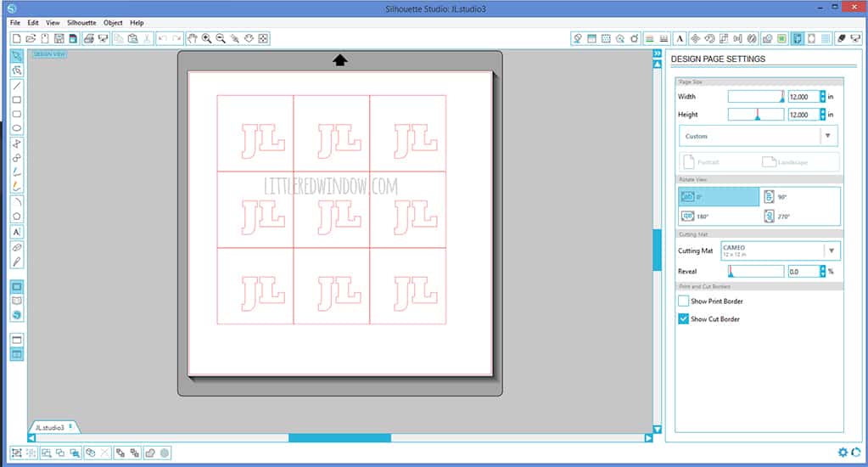Viewport: 868px width, 467px height.
Task: Increase the Width value with stepper arrow
Action: pyautogui.click(x=822, y=93)
